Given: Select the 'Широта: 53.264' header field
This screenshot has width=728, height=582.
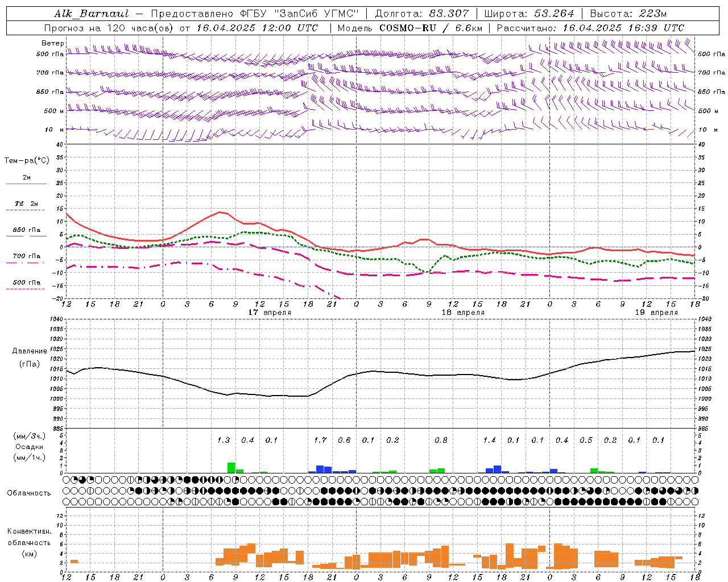Looking at the screenshot, I should (530, 14).
